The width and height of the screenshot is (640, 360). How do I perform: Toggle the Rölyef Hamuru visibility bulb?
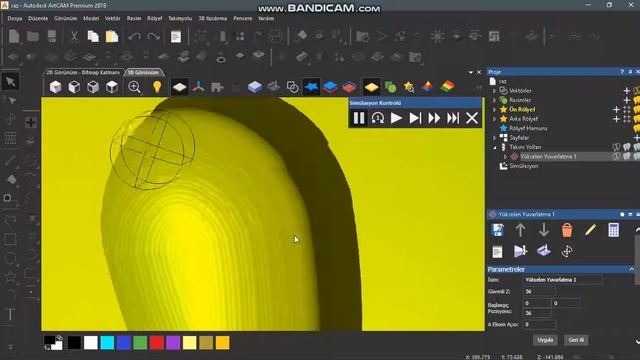[637, 128]
